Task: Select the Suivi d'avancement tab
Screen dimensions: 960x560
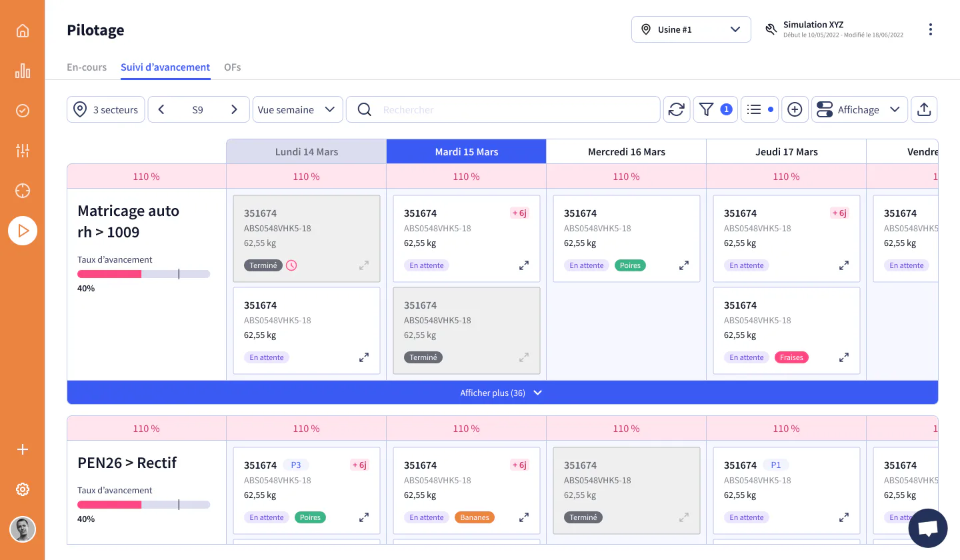Action: [165, 67]
